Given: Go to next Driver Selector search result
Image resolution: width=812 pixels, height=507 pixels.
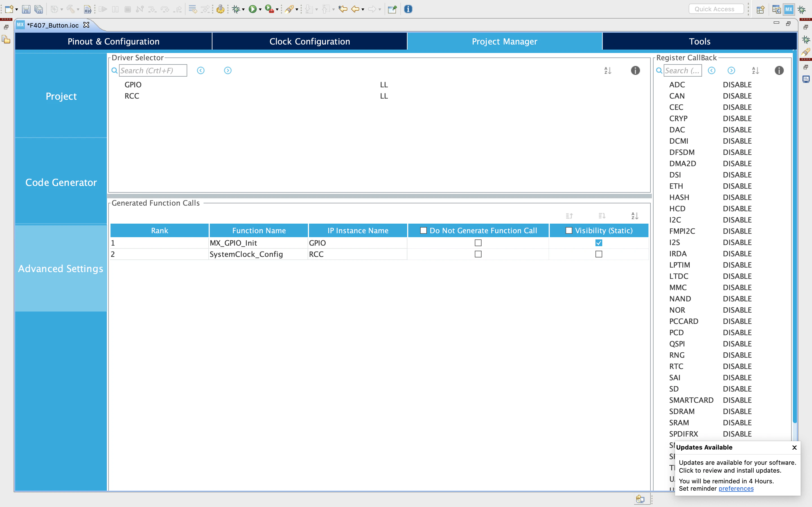Looking at the screenshot, I should tap(228, 70).
